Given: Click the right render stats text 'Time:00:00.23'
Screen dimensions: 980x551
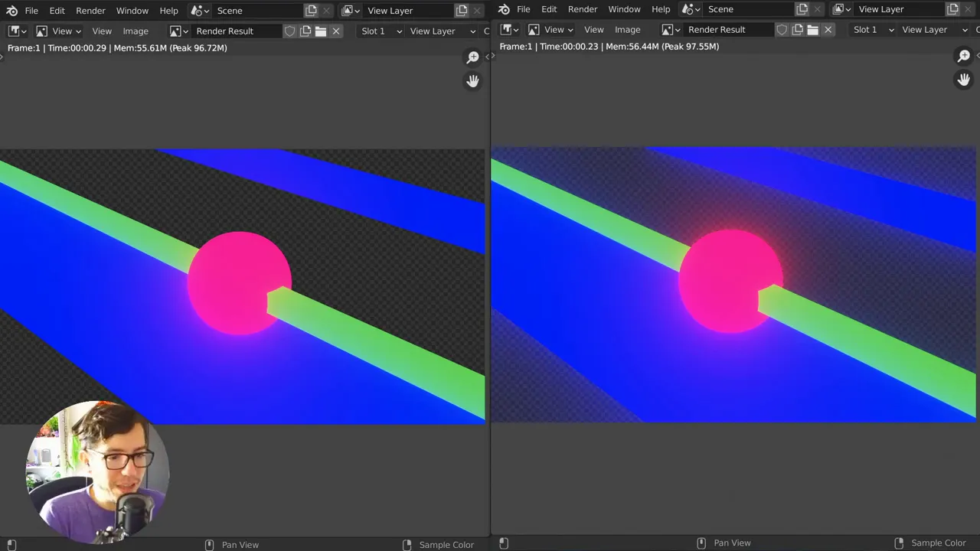Looking at the screenshot, I should [x=569, y=46].
